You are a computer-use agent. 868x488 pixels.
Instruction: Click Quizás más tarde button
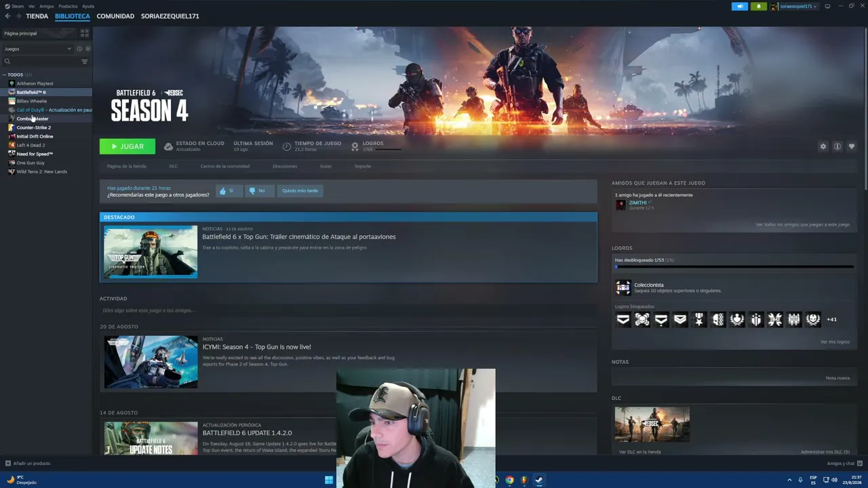pyautogui.click(x=300, y=191)
